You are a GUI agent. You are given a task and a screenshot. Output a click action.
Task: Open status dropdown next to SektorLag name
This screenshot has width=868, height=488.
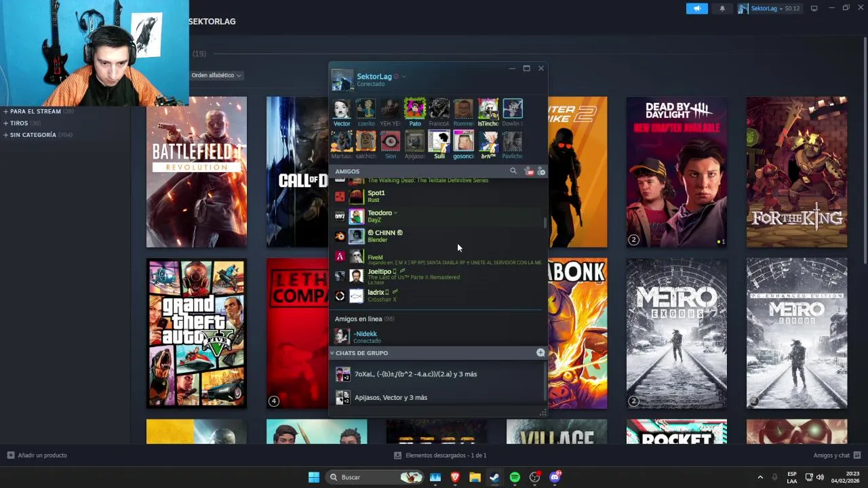click(x=404, y=77)
